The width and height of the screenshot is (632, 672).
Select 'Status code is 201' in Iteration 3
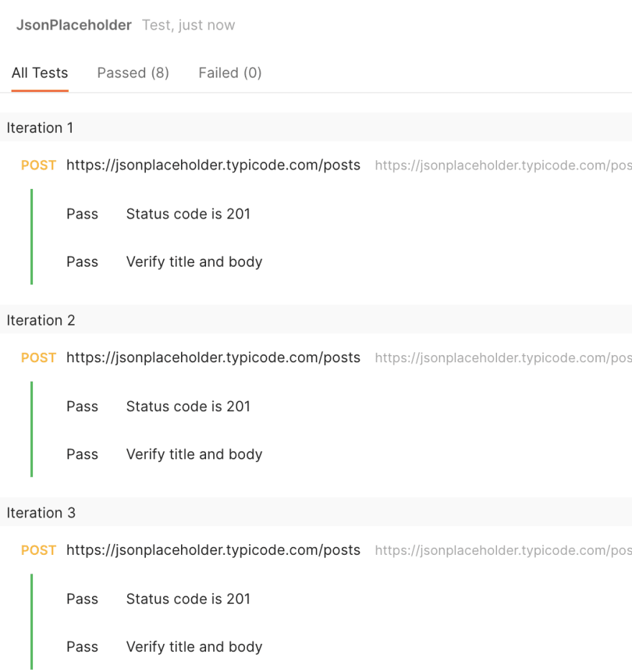[x=188, y=598]
